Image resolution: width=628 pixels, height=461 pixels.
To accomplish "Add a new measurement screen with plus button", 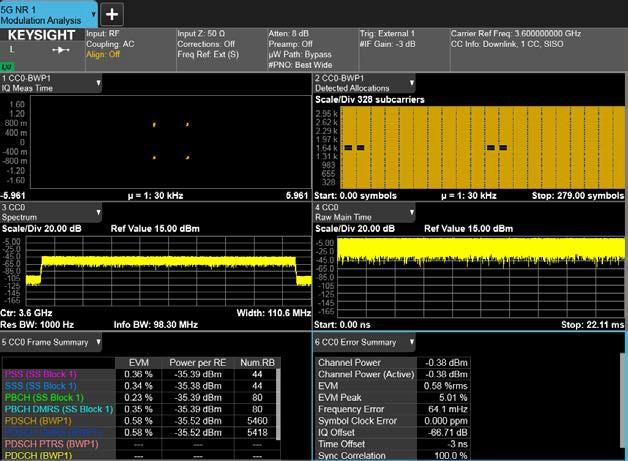I will click(x=112, y=13).
